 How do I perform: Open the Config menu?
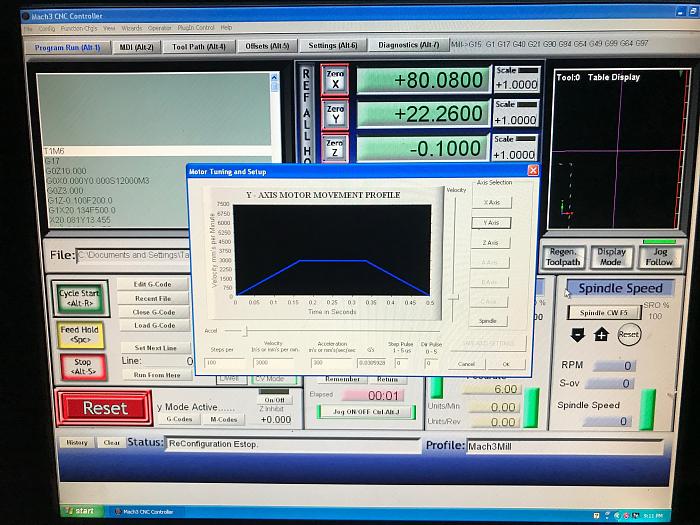coord(46,28)
